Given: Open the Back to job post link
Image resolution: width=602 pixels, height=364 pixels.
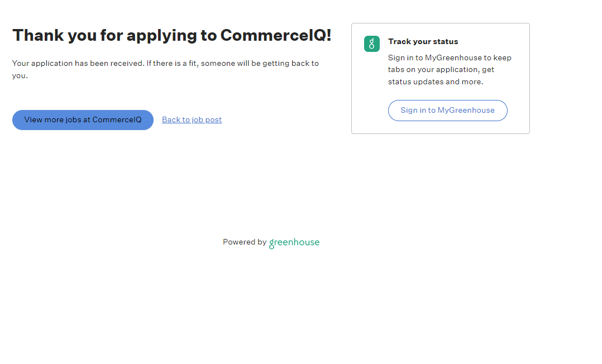Looking at the screenshot, I should (192, 119).
